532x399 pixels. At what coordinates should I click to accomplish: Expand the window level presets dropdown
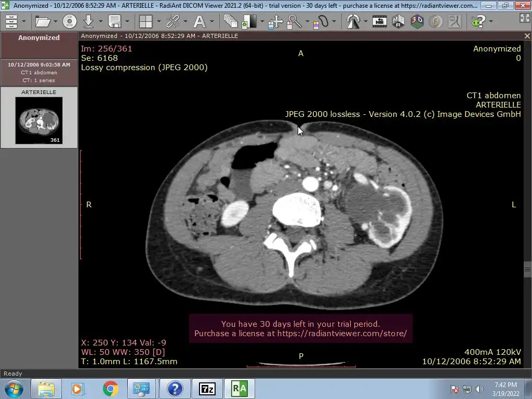pos(262,21)
